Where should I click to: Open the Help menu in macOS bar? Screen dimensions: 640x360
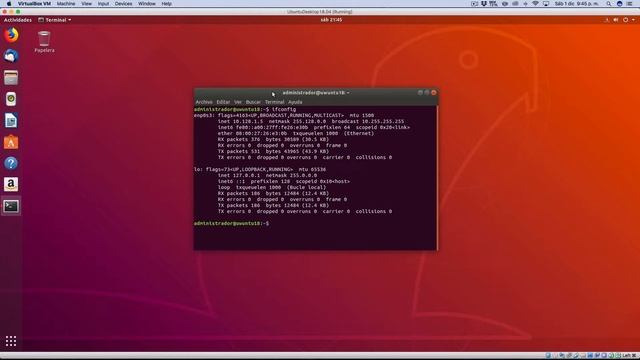point(167,4)
